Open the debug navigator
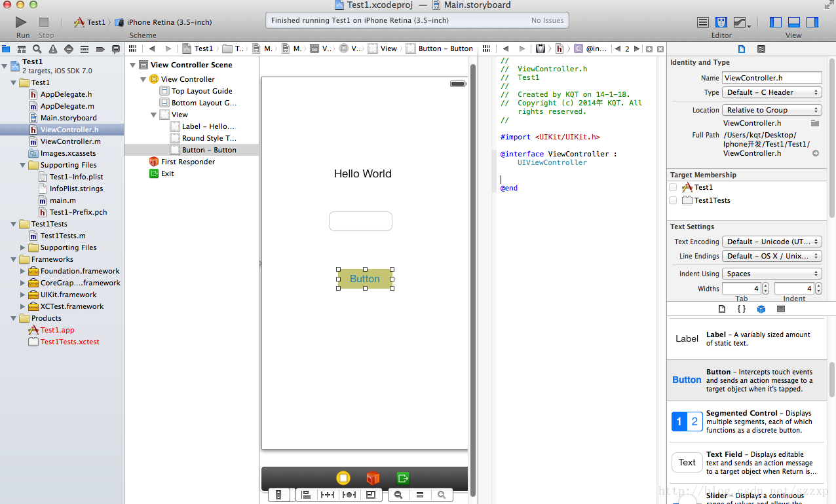The image size is (836, 504). click(85, 49)
